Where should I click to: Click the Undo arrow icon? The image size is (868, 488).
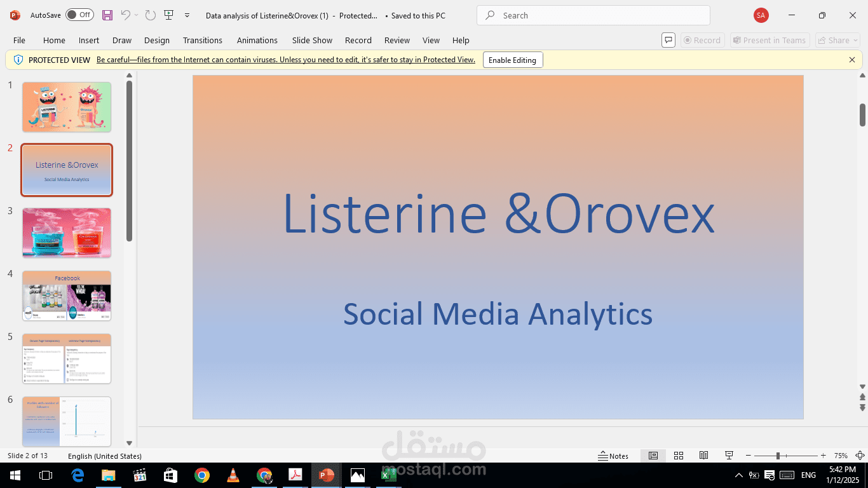(x=125, y=15)
